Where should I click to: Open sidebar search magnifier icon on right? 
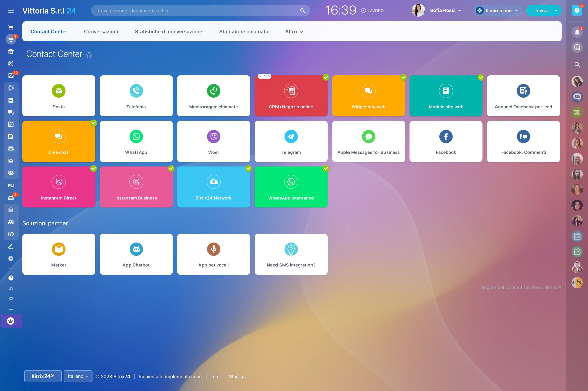click(577, 65)
